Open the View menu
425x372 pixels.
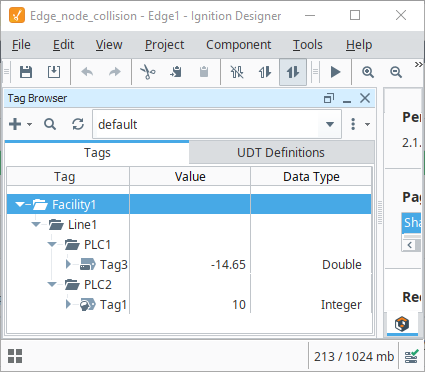[x=109, y=45]
